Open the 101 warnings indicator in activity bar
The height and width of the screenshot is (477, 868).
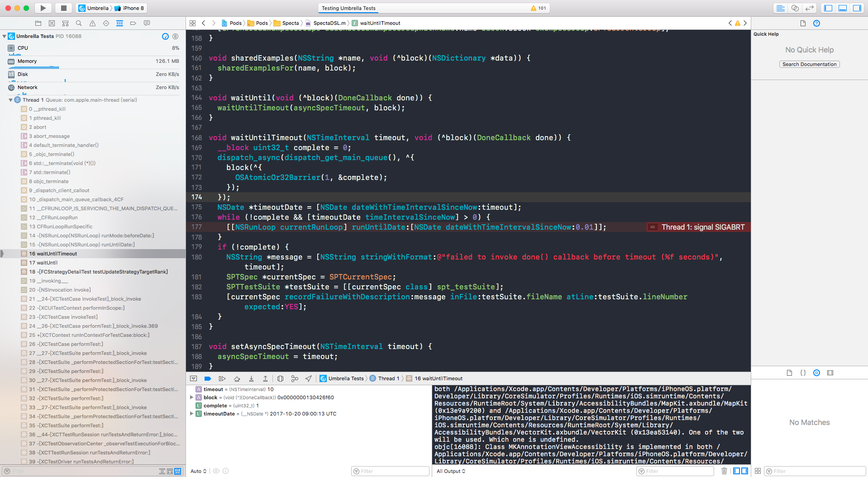click(539, 8)
